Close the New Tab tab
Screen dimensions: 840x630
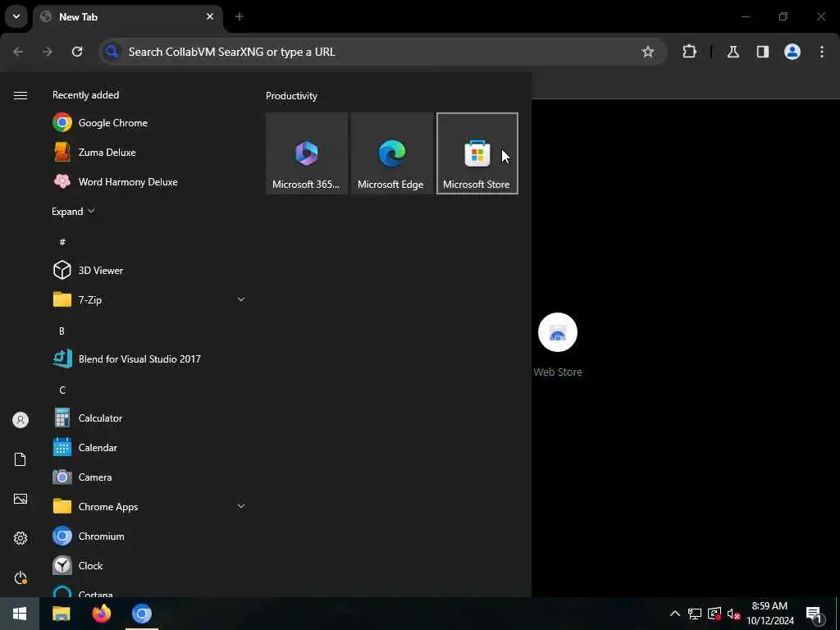[x=210, y=16]
